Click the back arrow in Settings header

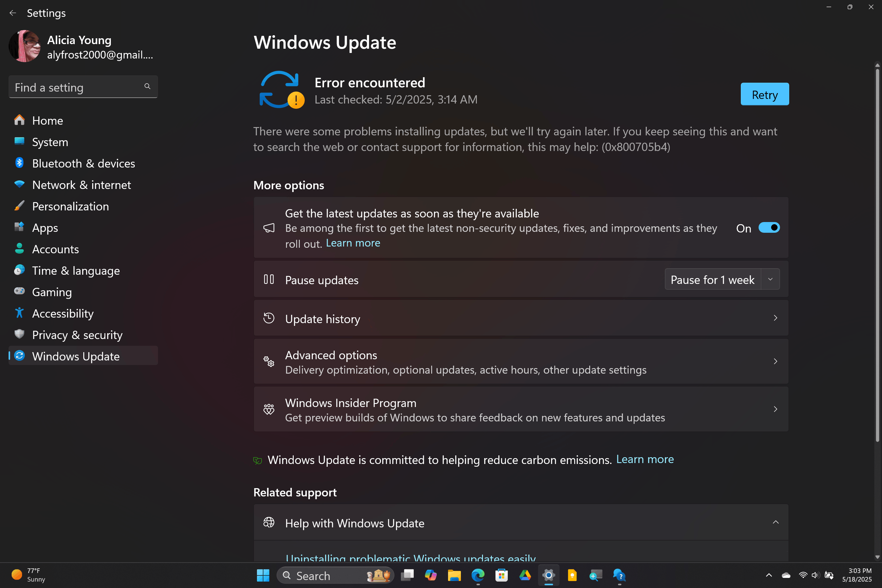point(13,13)
